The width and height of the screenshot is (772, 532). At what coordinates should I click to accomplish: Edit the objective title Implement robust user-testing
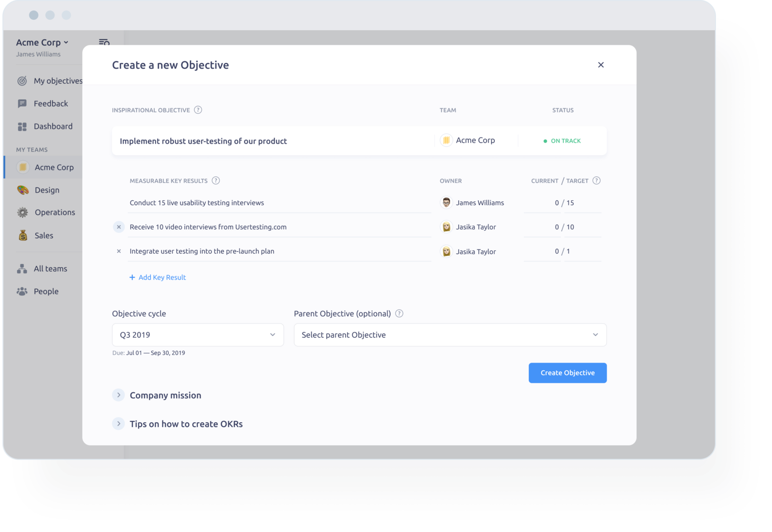click(203, 141)
